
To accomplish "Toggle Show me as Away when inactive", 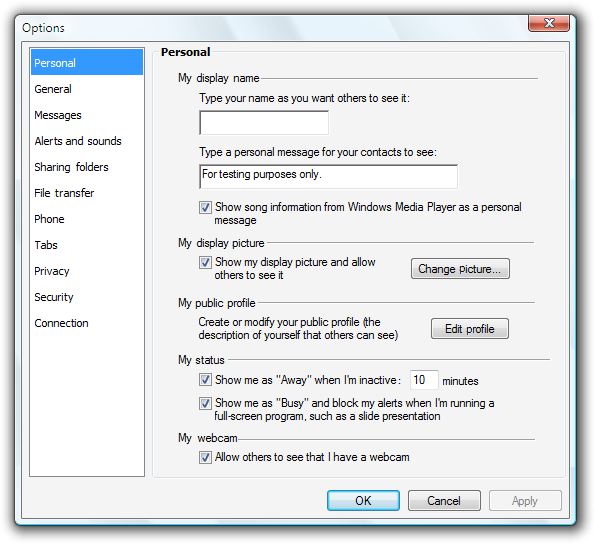I will pos(205,380).
